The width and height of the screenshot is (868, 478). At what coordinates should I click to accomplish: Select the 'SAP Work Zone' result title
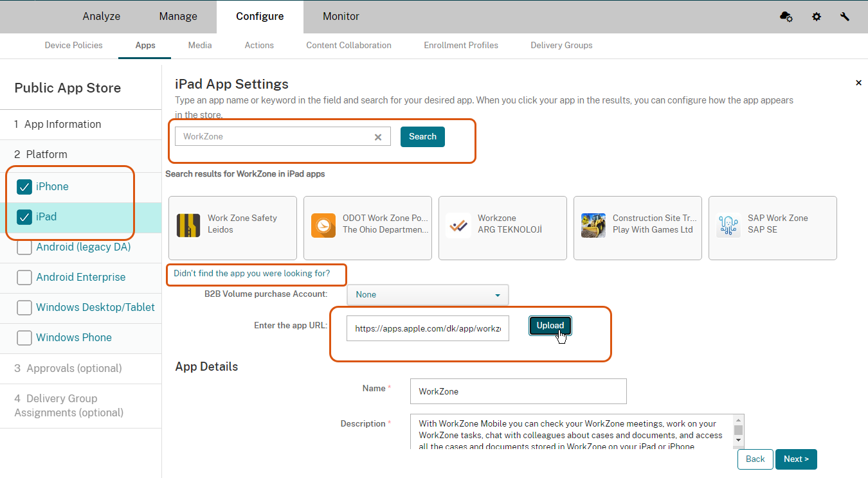click(x=778, y=218)
